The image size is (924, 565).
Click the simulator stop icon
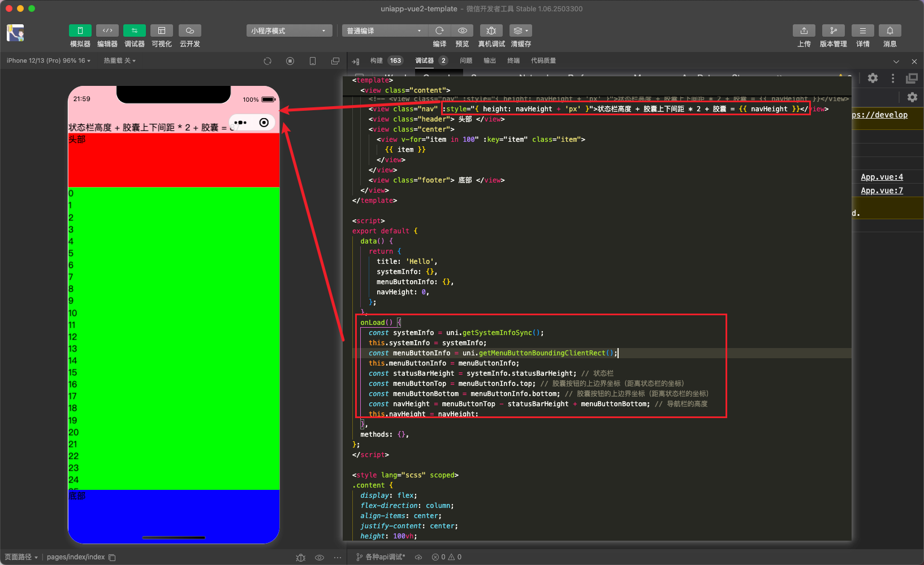tap(290, 61)
